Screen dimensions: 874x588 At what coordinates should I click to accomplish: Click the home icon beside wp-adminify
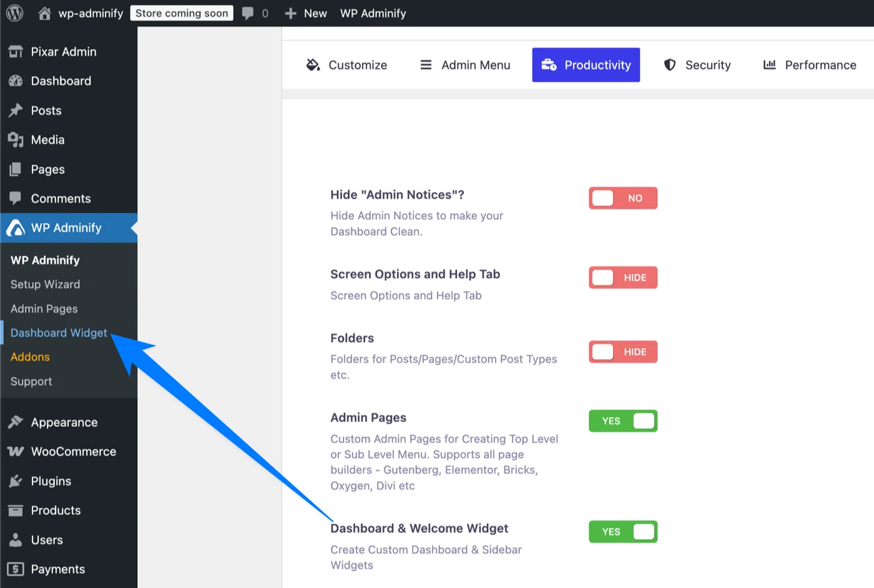tap(44, 13)
